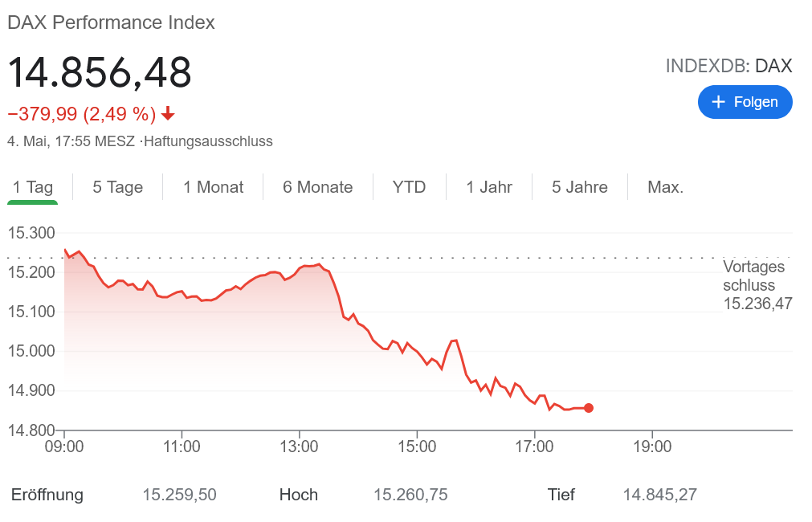Click the plus icon on Folgen
Image resolution: width=812 pixels, height=522 pixels.
coord(718,102)
